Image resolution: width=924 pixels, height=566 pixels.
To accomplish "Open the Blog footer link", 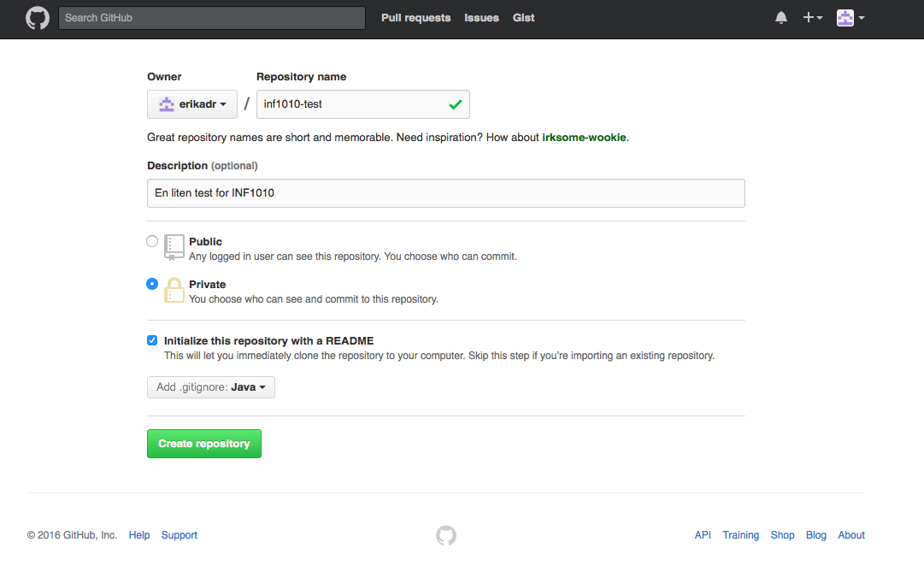I will point(816,534).
